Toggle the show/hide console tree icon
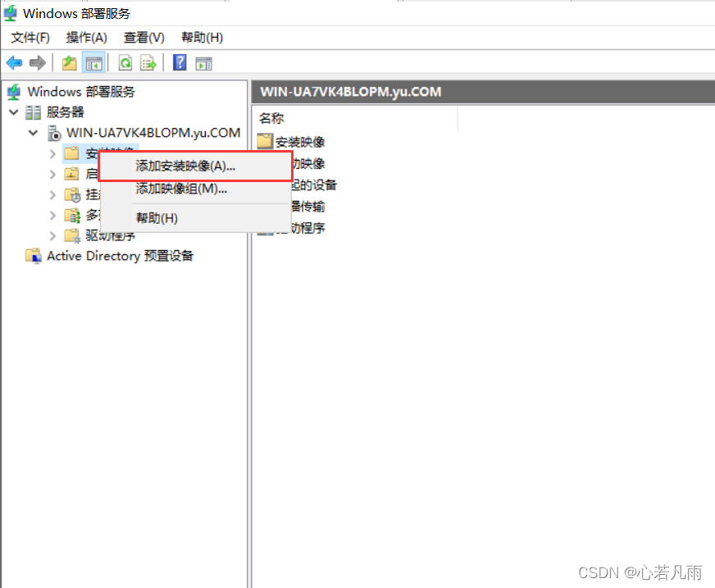Viewport: 715px width, 588px height. coord(93,63)
